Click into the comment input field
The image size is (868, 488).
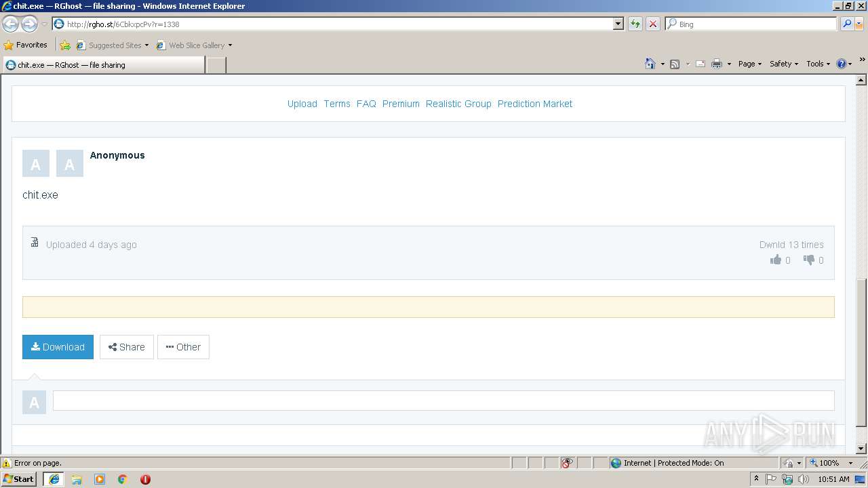(x=443, y=401)
